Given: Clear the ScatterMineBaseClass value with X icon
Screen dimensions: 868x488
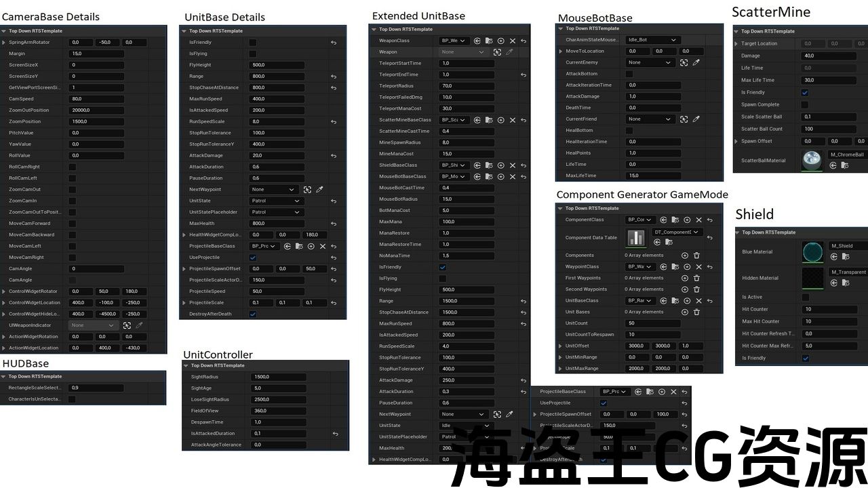Looking at the screenshot, I should [x=512, y=120].
